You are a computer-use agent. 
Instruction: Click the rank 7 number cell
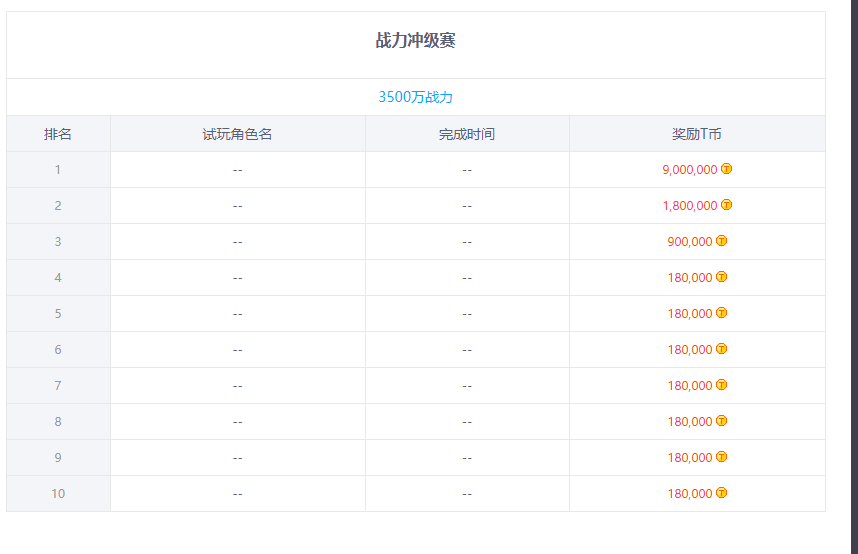coord(58,386)
